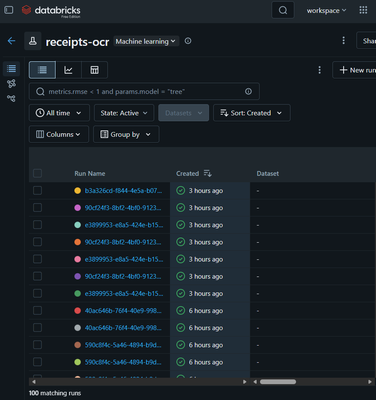Focus the metrics.rmse filter search field

point(144,91)
